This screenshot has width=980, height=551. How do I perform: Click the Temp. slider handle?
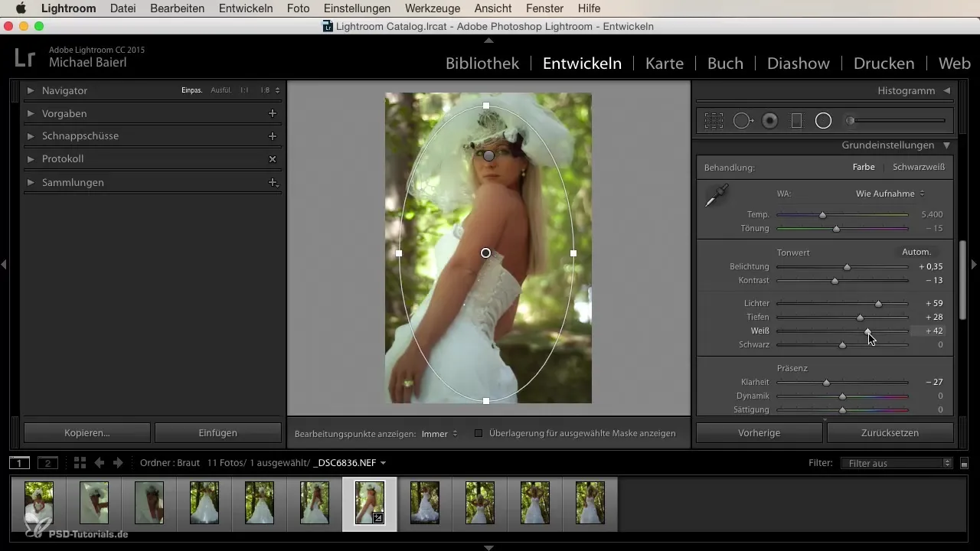pos(822,215)
